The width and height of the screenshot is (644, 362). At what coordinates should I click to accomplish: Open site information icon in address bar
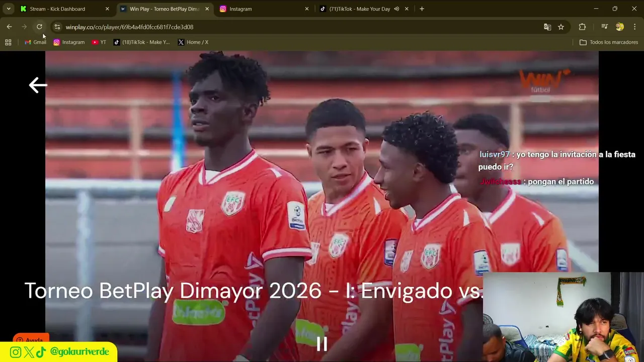[x=57, y=27]
